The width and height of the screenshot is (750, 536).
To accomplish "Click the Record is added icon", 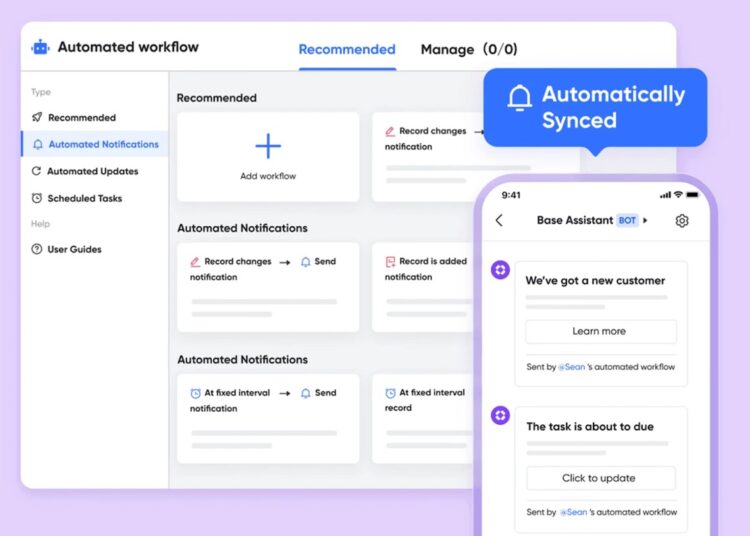I will click(x=390, y=262).
